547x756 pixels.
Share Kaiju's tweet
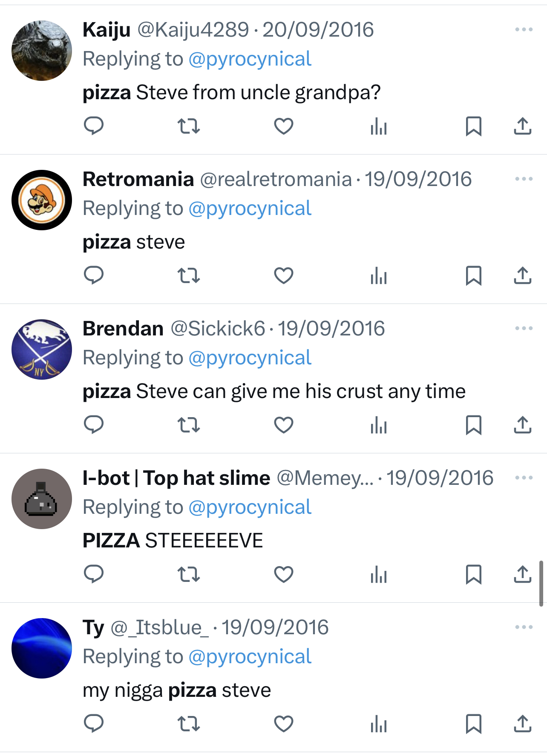[522, 126]
